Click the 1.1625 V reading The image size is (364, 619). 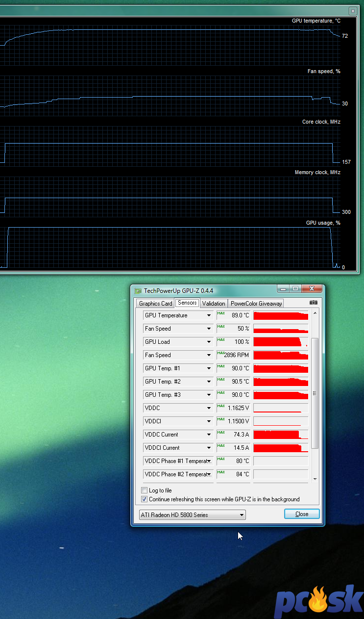(x=239, y=408)
